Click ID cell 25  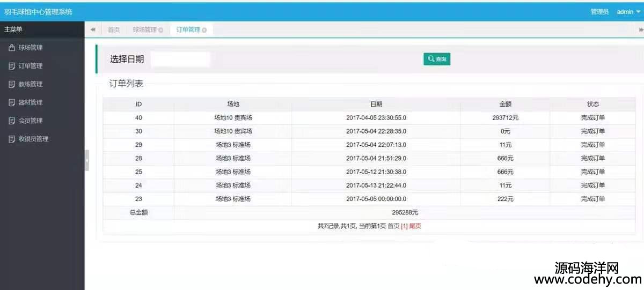click(x=138, y=172)
